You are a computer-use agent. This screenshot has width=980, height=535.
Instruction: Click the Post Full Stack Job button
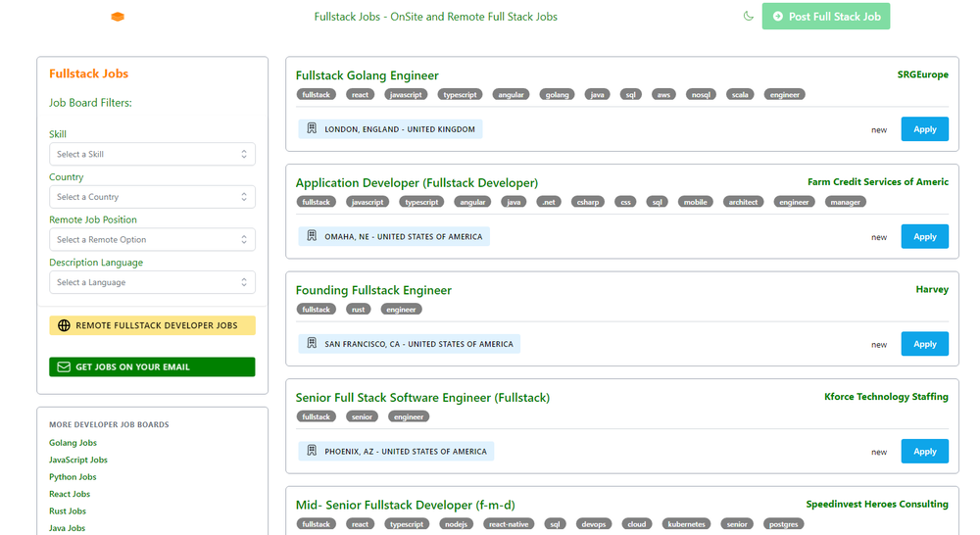(x=825, y=17)
